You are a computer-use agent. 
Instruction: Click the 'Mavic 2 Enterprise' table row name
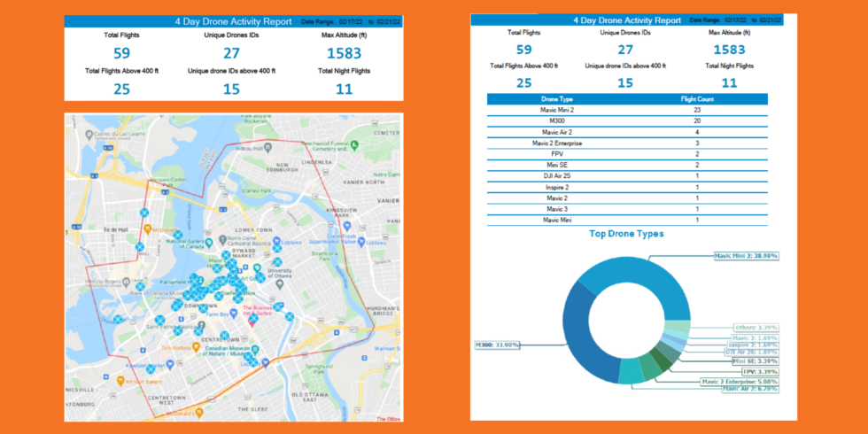pyautogui.click(x=557, y=143)
